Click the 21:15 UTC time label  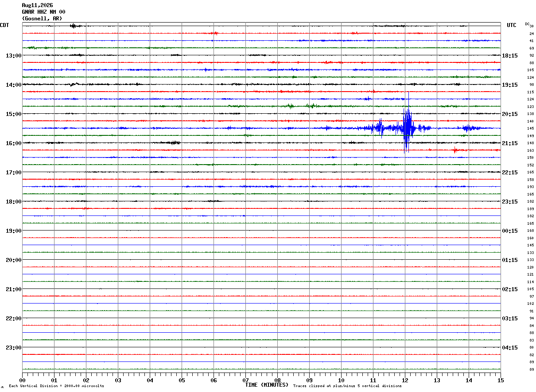(x=510, y=143)
